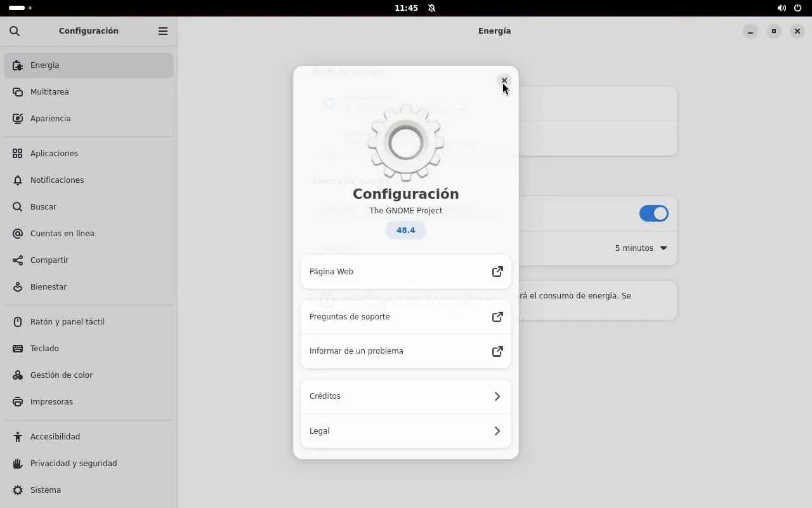The image size is (812, 508).
Task: Open the Página Web link
Action: point(406,272)
